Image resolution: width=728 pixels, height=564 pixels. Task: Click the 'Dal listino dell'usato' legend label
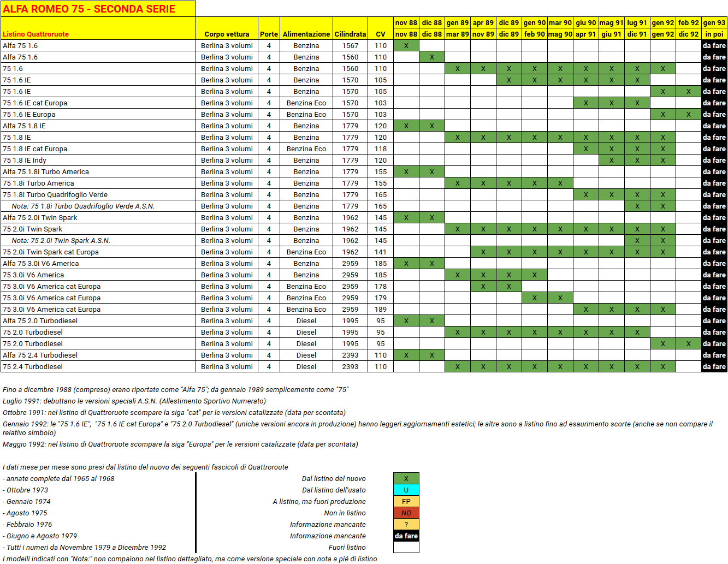tap(334, 490)
